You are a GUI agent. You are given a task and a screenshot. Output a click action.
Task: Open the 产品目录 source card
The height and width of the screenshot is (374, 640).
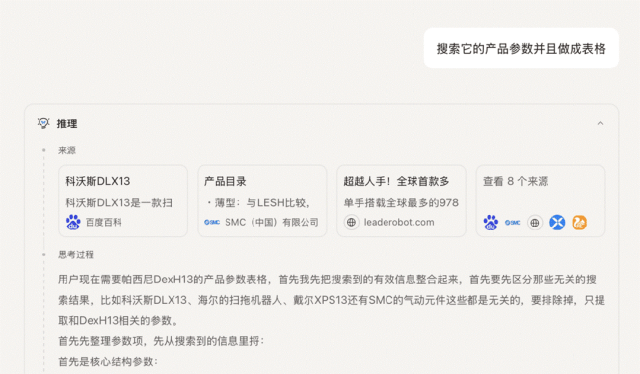tap(262, 201)
